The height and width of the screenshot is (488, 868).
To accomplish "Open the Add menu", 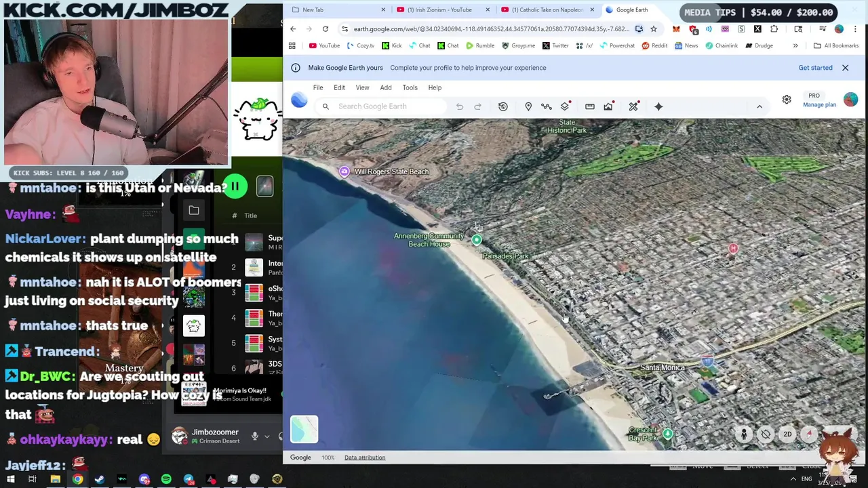I will (x=386, y=87).
